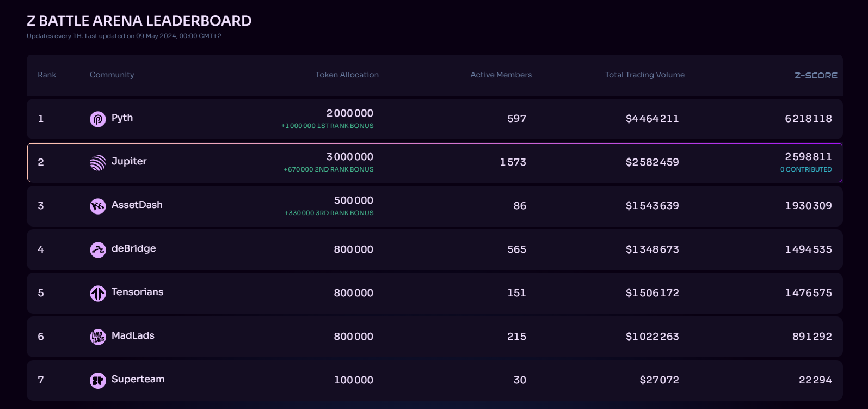This screenshot has width=868, height=409.
Task: Click the 0 CONTRIBUTED label
Action: [x=806, y=169]
